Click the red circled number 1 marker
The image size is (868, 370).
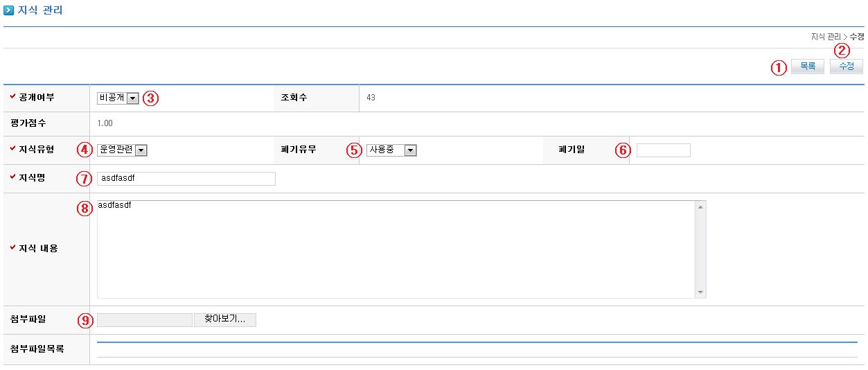pyautogui.click(x=779, y=67)
